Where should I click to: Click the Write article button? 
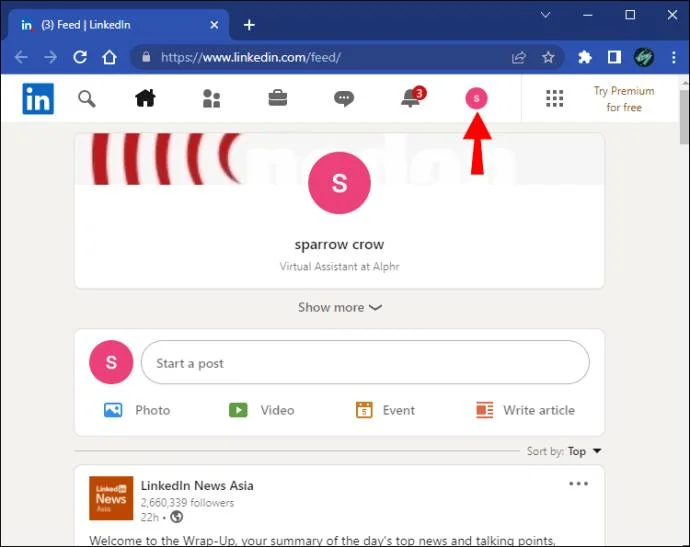[x=525, y=410]
